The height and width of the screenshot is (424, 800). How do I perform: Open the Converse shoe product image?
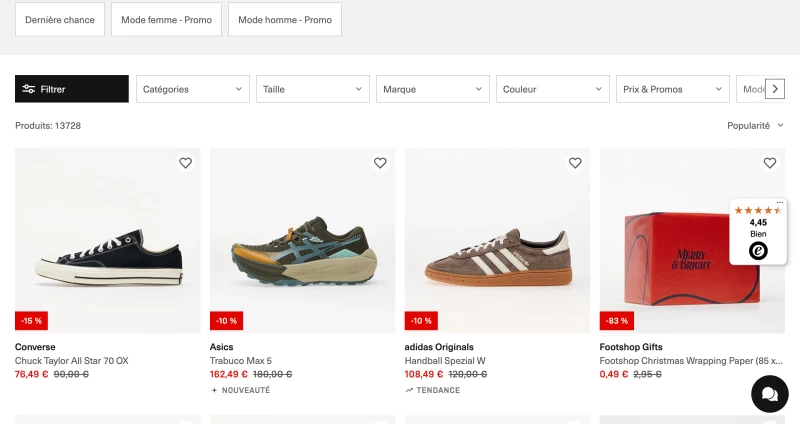[x=108, y=240]
